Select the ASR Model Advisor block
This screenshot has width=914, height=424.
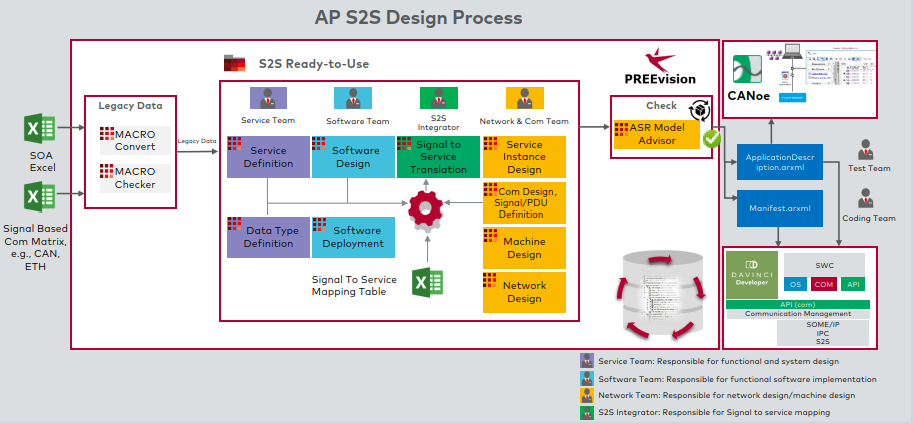pos(656,134)
